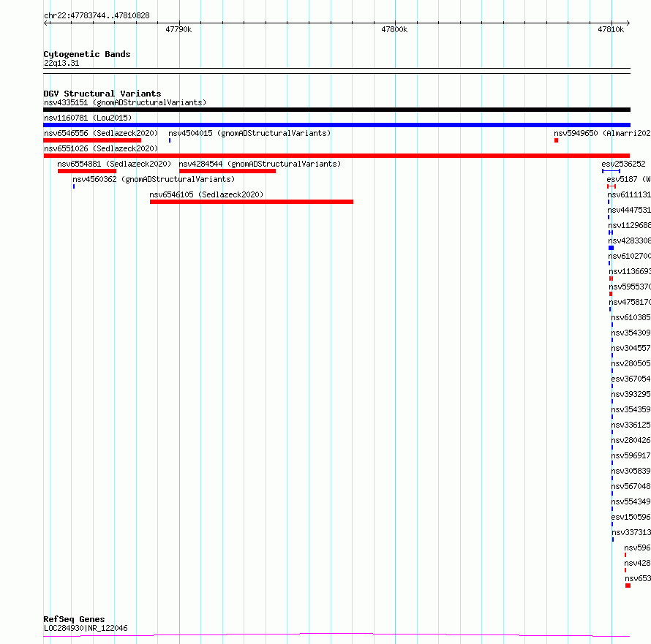Screen dimensions: 651x644
Task: Open the nsv304557 variant label
Action: (x=631, y=348)
